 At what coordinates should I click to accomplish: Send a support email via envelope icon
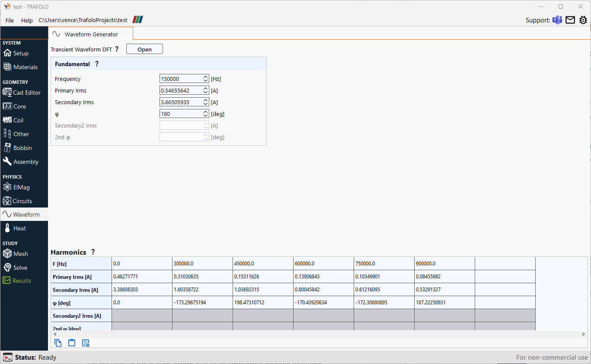pyautogui.click(x=570, y=20)
